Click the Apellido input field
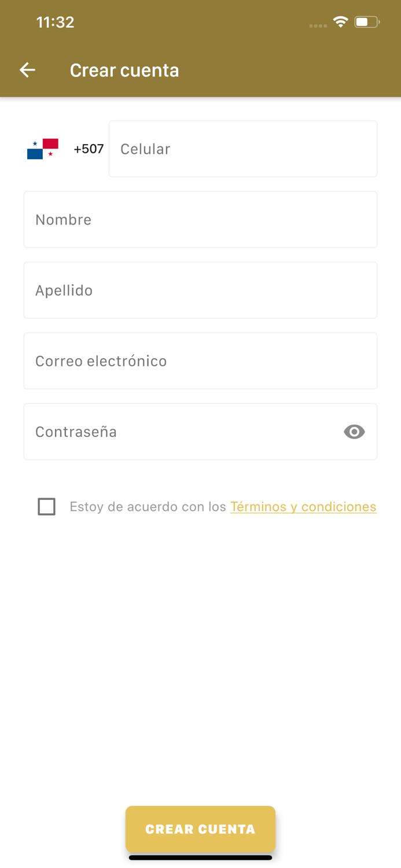Screen dimensions: 401x868 pyautogui.click(x=200, y=290)
